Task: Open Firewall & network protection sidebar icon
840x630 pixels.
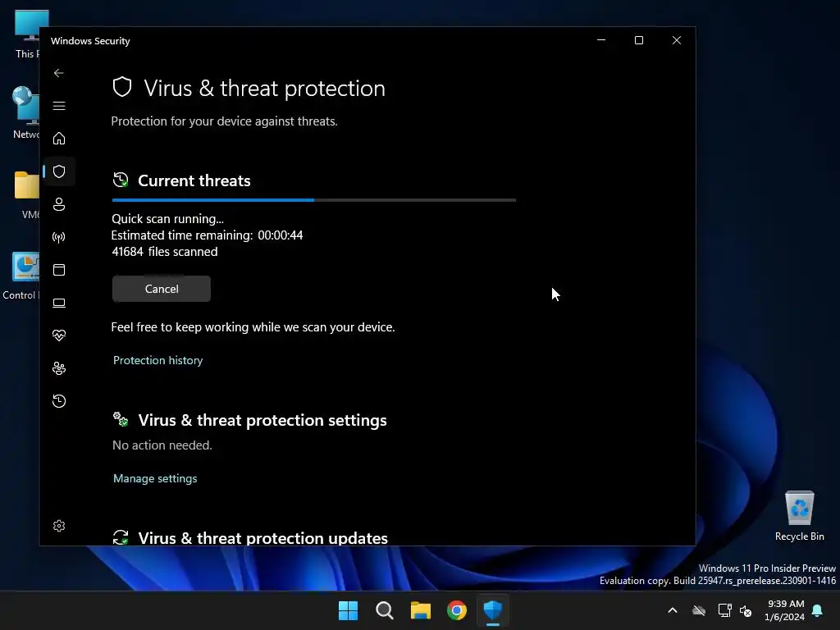Action: coord(59,237)
